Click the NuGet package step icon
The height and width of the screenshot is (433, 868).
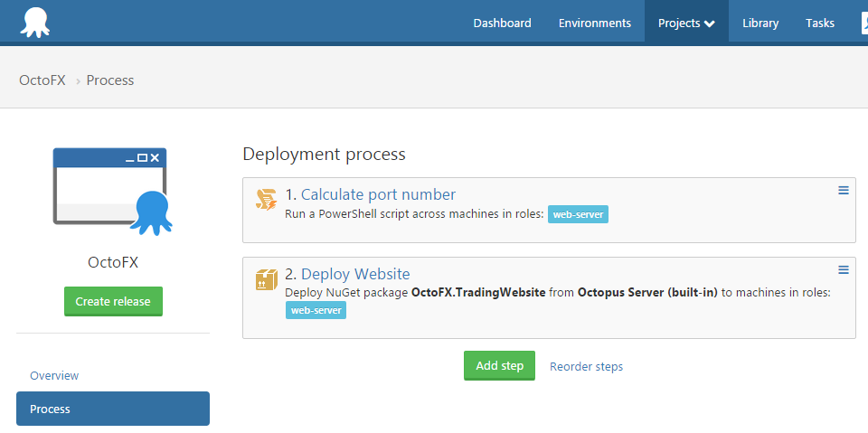tap(266, 279)
